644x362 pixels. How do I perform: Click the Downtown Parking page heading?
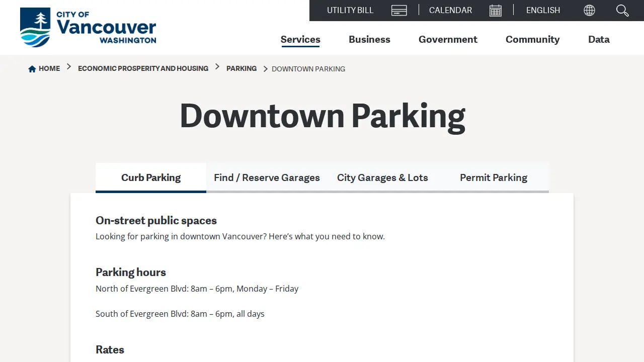(x=323, y=116)
